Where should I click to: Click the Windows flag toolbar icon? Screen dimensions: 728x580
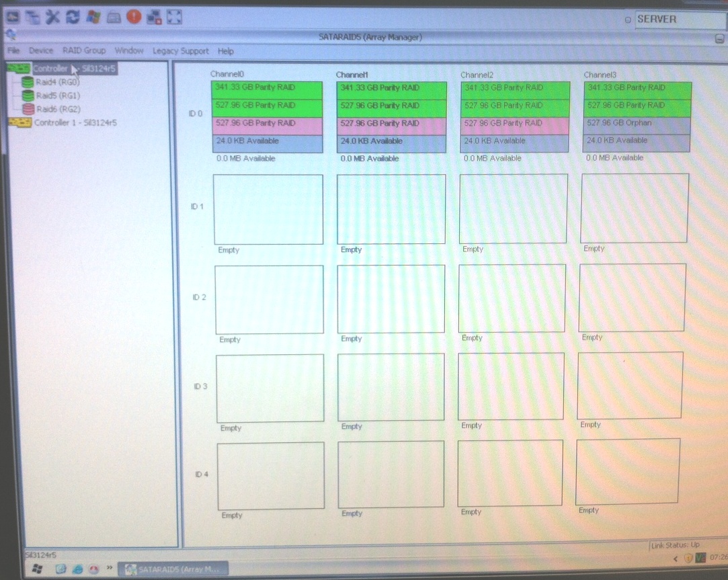click(93, 17)
